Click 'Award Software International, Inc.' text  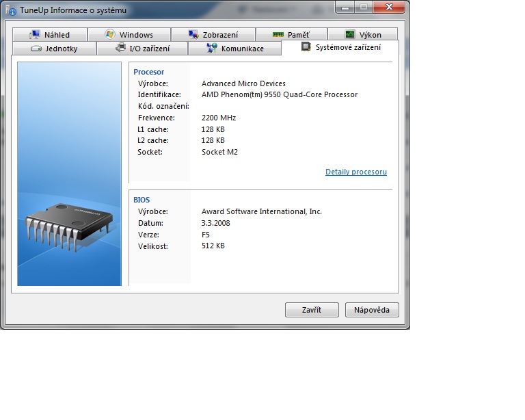point(262,211)
